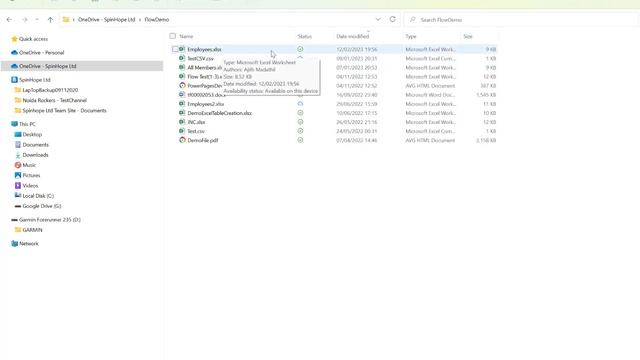Open the OneDrive - SpinHope Ltd breadcrumb
Viewport: 640px width, 360px height.
tap(106, 20)
